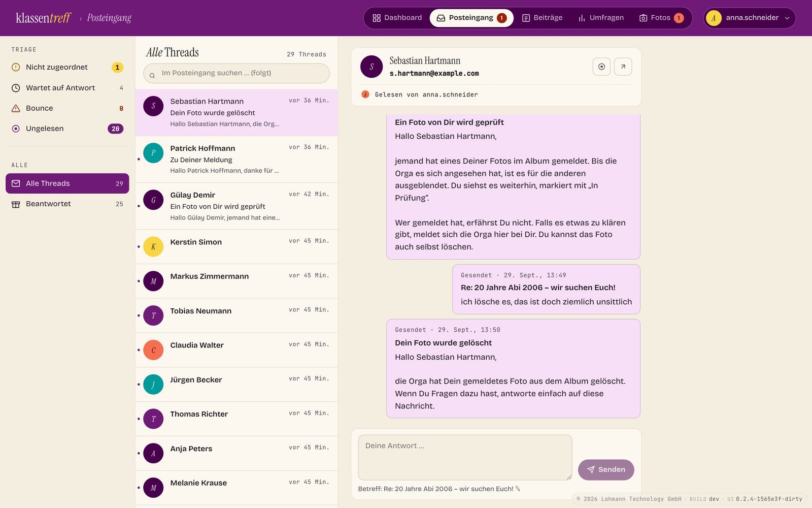Viewport: 812px width, 508px height.
Task: Open thread contact via arrow icon button
Action: click(x=623, y=67)
